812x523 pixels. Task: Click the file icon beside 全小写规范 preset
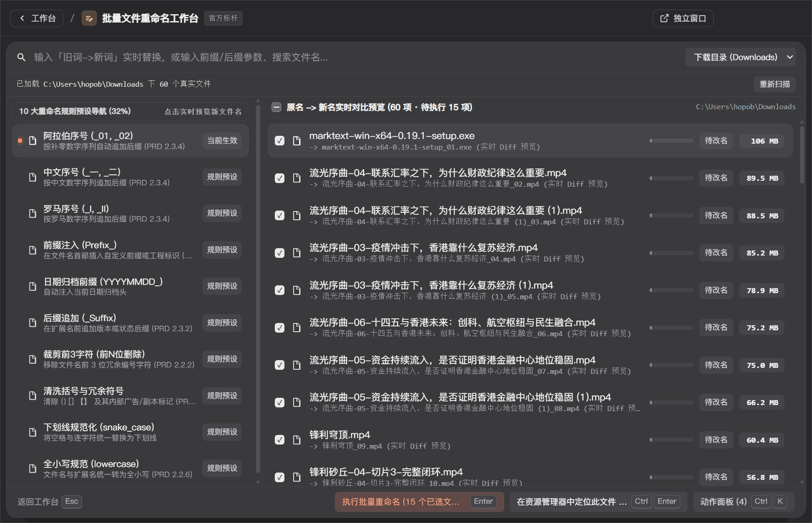pos(33,468)
